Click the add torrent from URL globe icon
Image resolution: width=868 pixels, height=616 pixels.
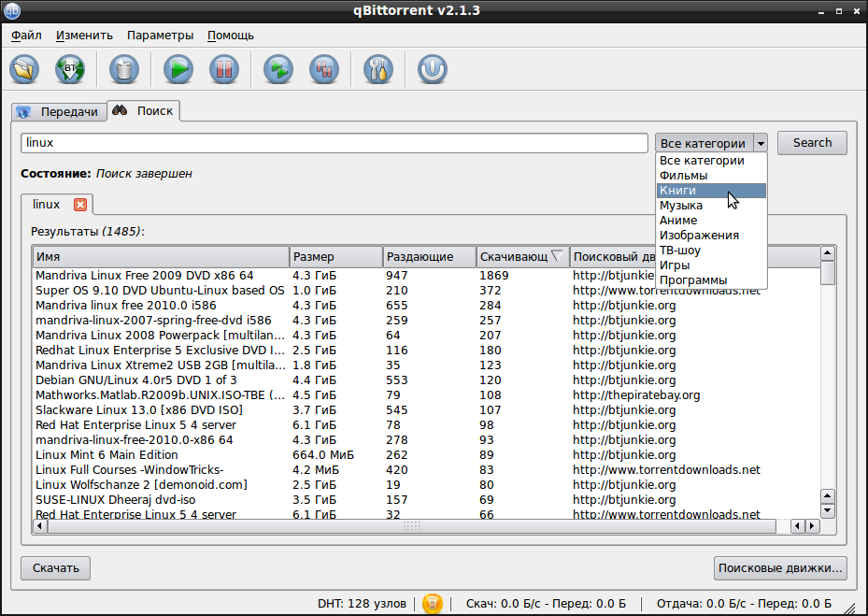70,69
